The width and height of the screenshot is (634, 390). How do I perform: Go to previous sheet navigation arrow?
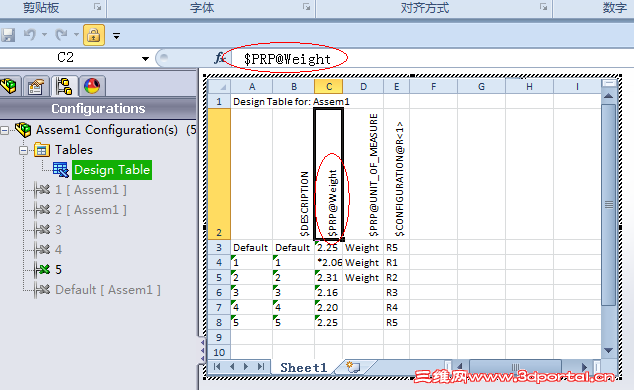(x=232, y=367)
